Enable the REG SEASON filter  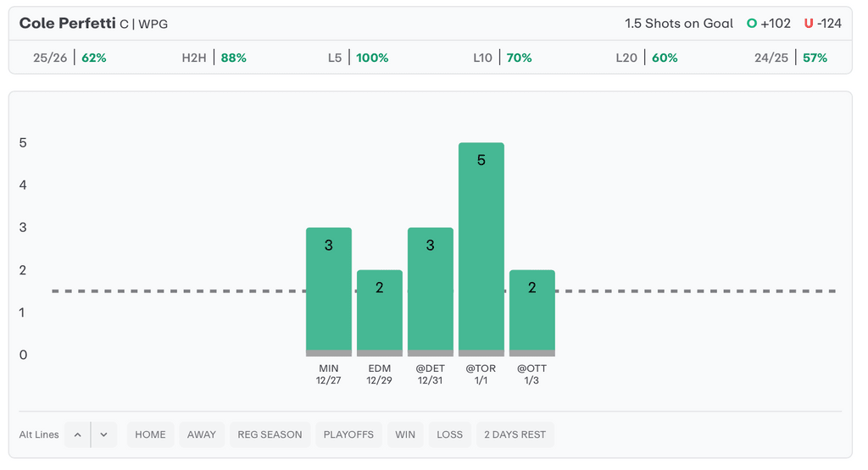tap(270, 434)
